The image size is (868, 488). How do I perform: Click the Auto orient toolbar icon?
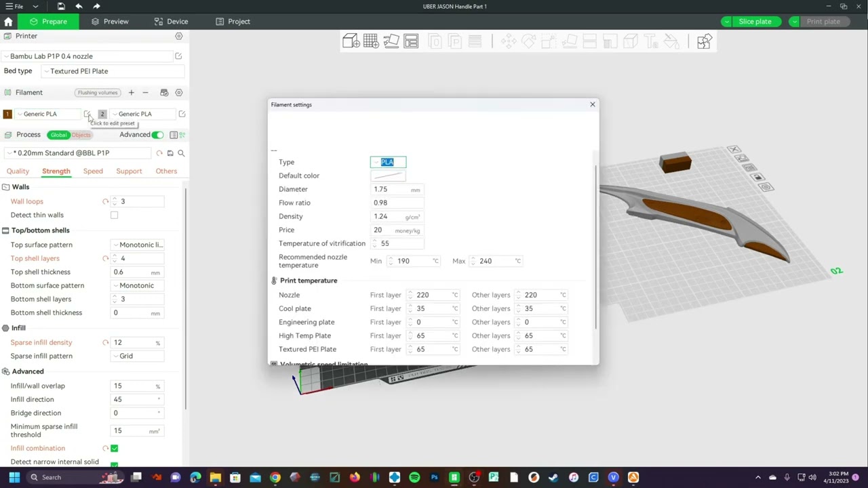(x=391, y=42)
